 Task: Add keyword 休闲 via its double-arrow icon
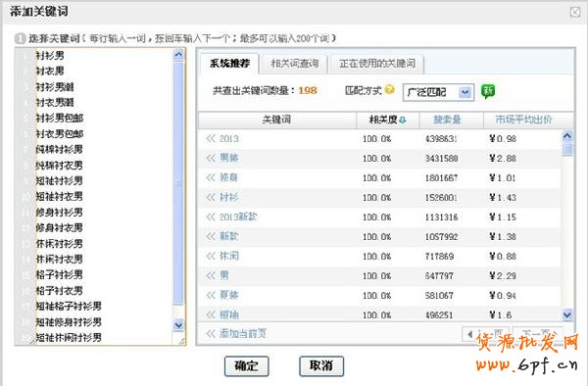[x=211, y=256]
